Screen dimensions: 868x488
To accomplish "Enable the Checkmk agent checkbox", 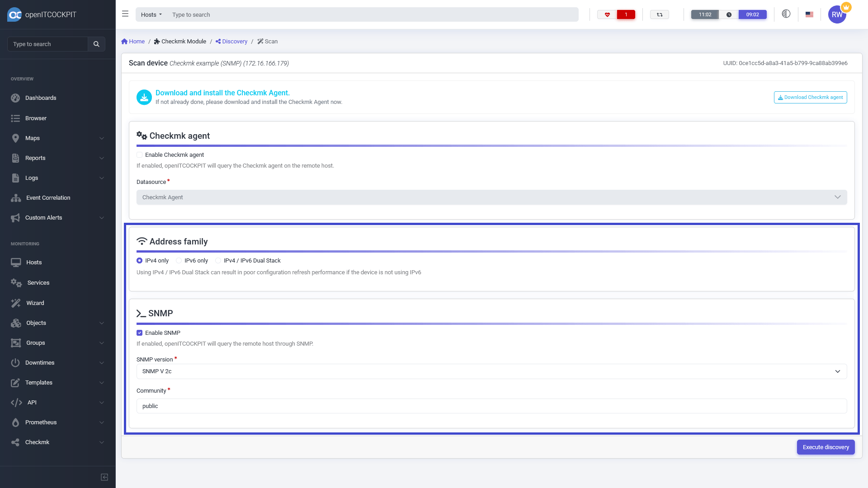I will 140,155.
